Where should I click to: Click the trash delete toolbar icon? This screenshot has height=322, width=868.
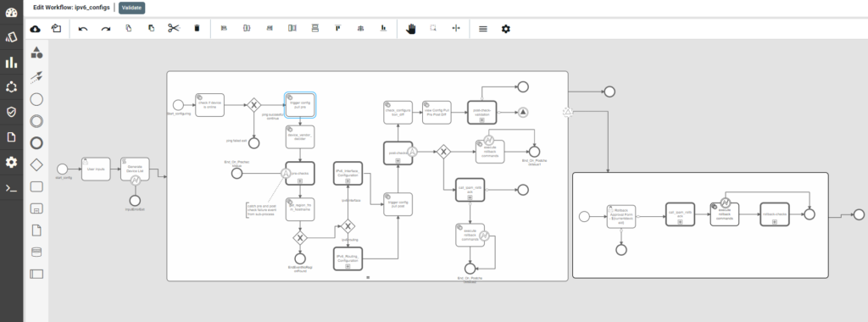coord(197,28)
